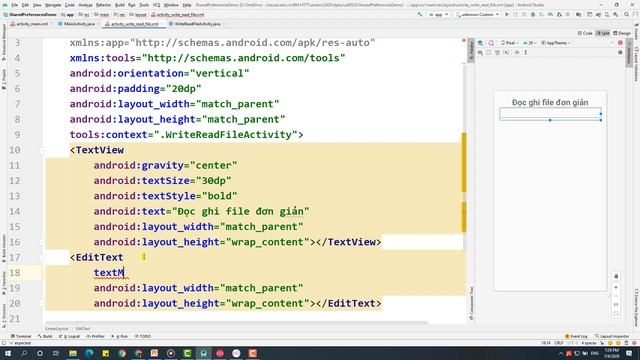This screenshot has width=640, height=360.
Task: Open the Refactor menu
Action: pos(103,5)
